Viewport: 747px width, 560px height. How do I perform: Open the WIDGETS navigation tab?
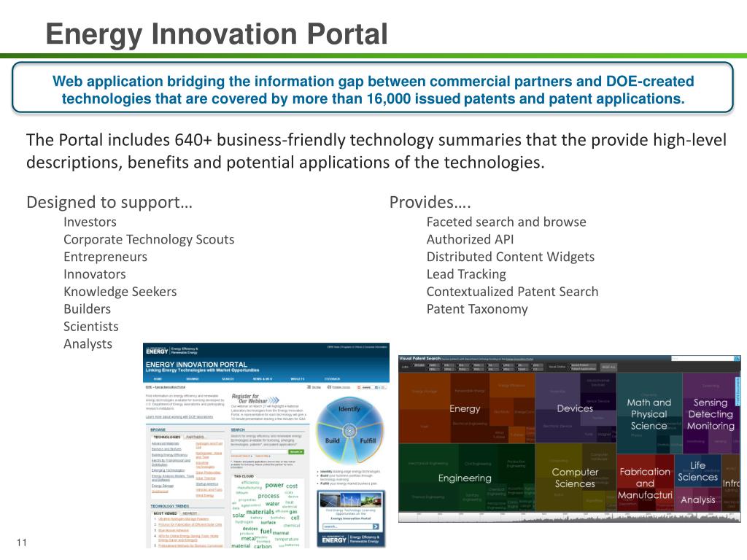(298, 379)
